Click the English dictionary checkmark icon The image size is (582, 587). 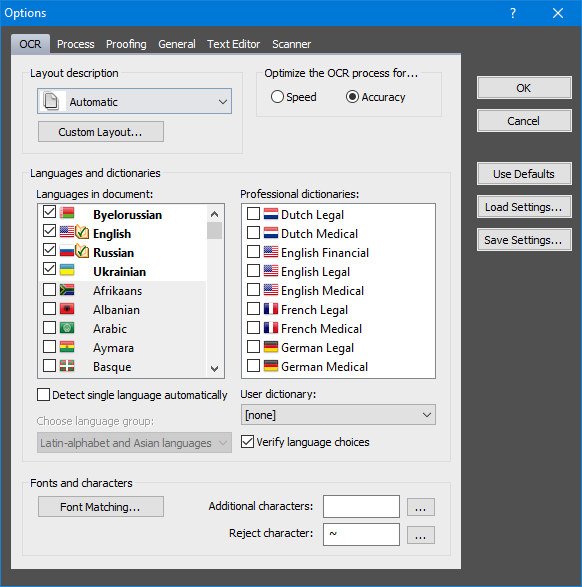click(x=82, y=232)
